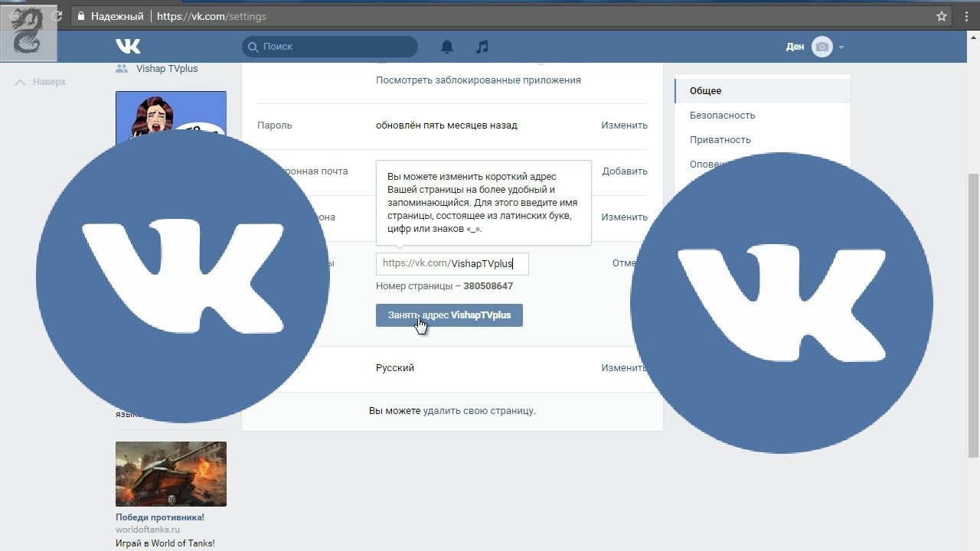Image resolution: width=980 pixels, height=551 pixels.
Task: Click Изменить in the Русский language row
Action: tap(624, 368)
